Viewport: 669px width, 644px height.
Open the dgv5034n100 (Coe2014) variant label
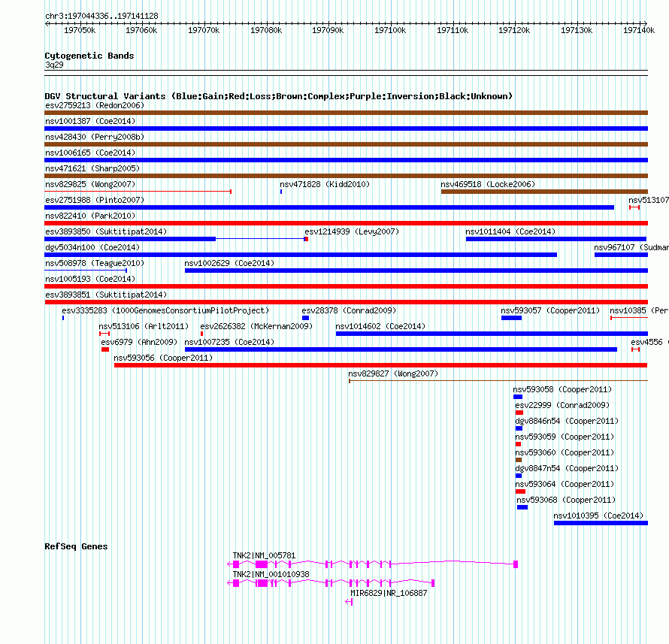coord(92,247)
